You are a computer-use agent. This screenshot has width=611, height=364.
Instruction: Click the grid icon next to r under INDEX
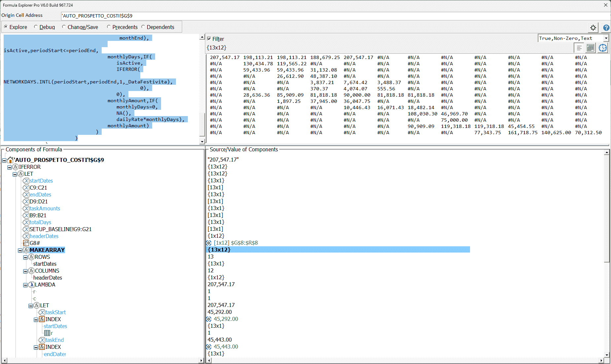(47, 333)
